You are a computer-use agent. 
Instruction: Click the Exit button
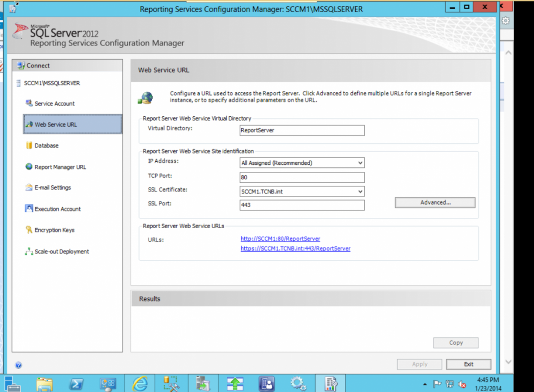pyautogui.click(x=469, y=364)
